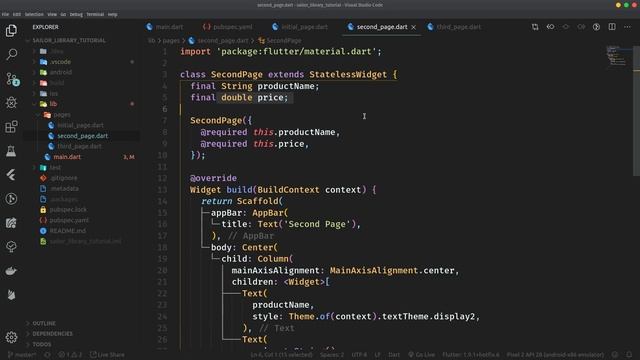This screenshot has height=360, width=640.
Task: Click the go back navigation icon in editor toolbar
Action: 550,27
